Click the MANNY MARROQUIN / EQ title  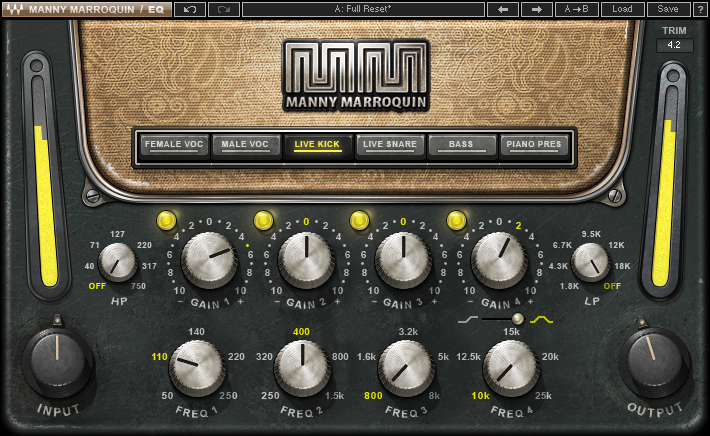point(96,9)
